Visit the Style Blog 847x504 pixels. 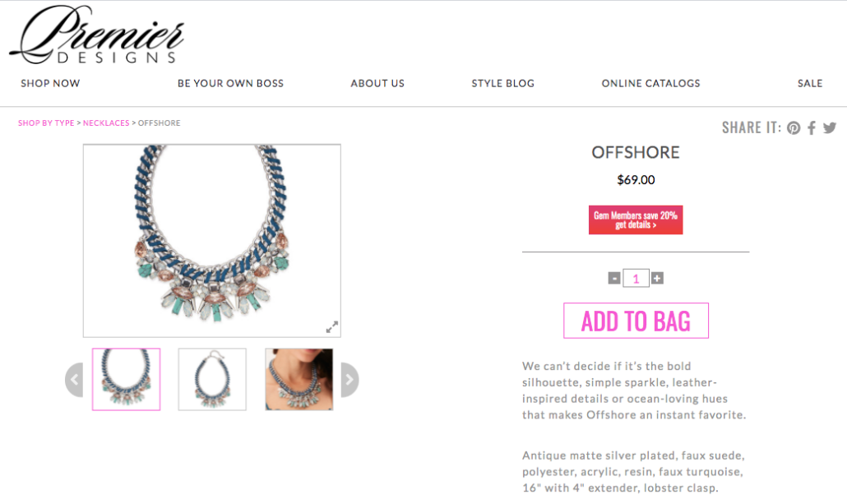tap(503, 83)
